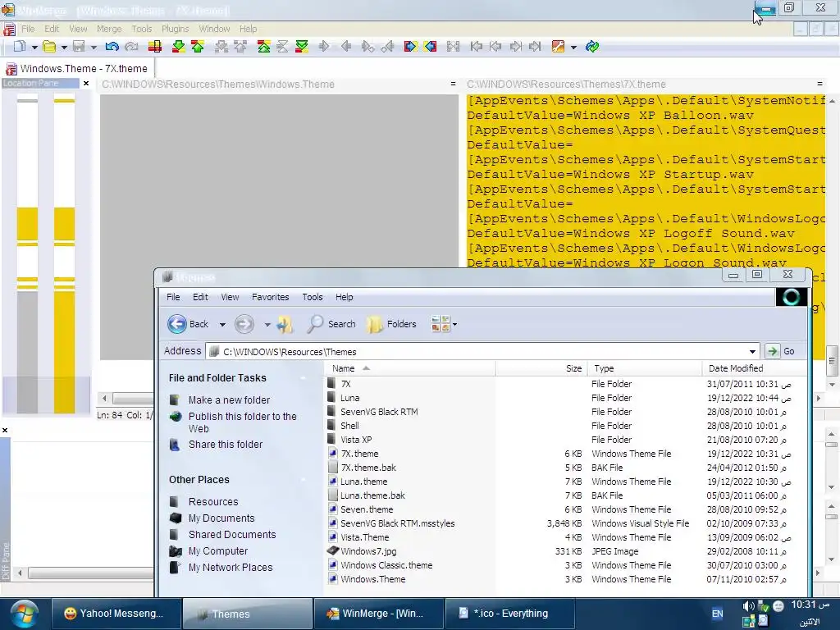Image resolution: width=840 pixels, height=630 pixels.
Task: Open My Network Places link
Action: click(231, 568)
